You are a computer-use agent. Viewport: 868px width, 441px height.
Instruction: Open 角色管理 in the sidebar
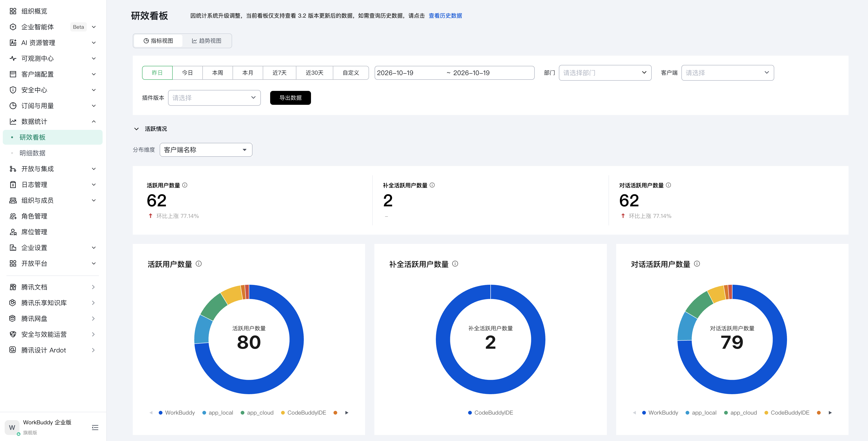click(x=52, y=216)
